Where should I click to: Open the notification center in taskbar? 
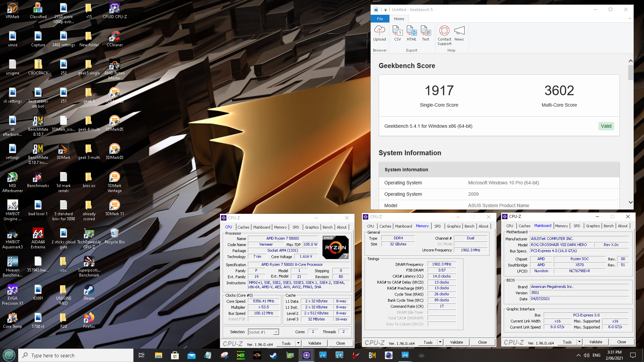tap(633, 355)
